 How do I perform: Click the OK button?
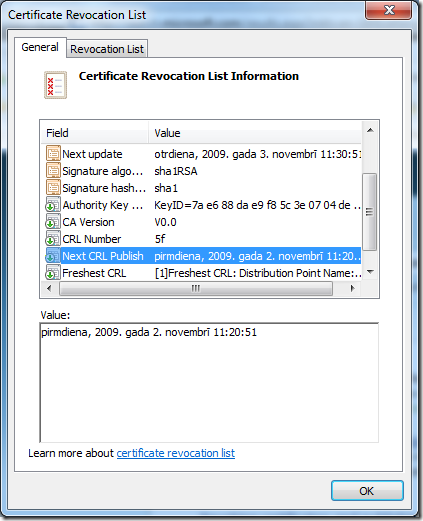pyautogui.click(x=367, y=491)
